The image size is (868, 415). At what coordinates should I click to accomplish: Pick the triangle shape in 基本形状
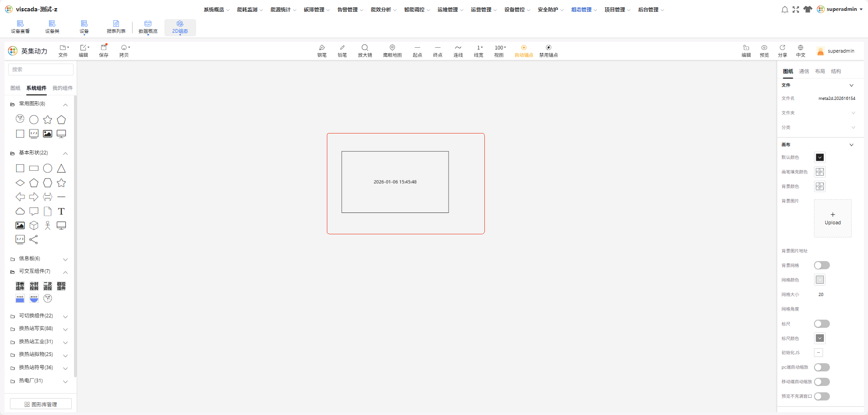(61, 168)
